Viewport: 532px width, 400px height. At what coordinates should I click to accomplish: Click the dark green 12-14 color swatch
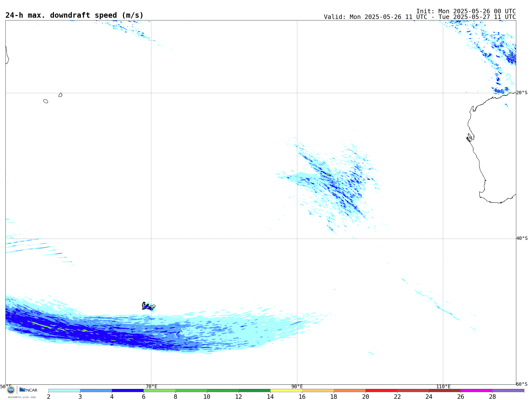click(x=254, y=391)
